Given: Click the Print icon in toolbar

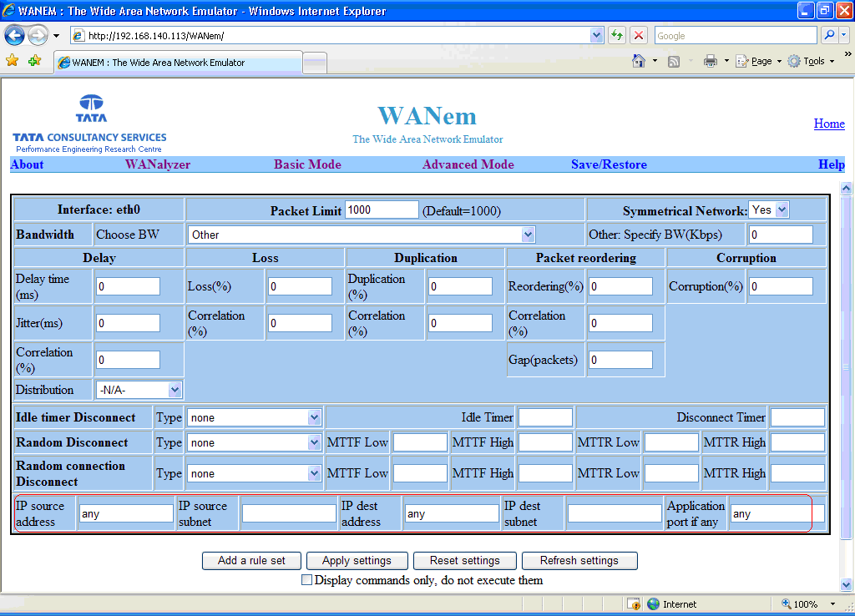Looking at the screenshot, I should point(710,61).
